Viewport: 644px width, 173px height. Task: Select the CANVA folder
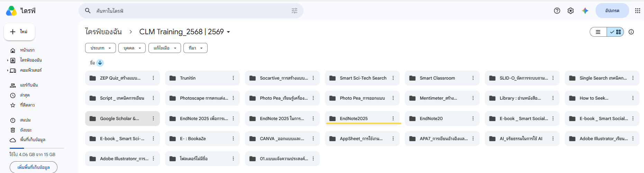pyautogui.click(x=282, y=138)
